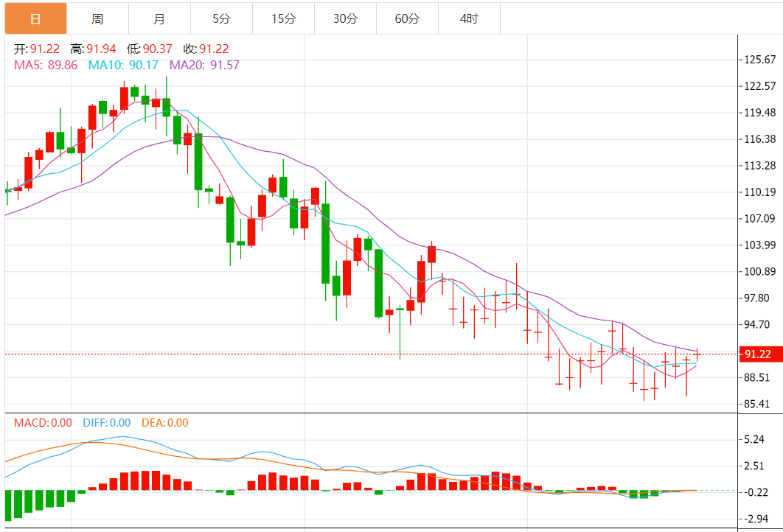Click the MA10: 90.17 indicator label
The image size is (783, 532).
coord(123,65)
